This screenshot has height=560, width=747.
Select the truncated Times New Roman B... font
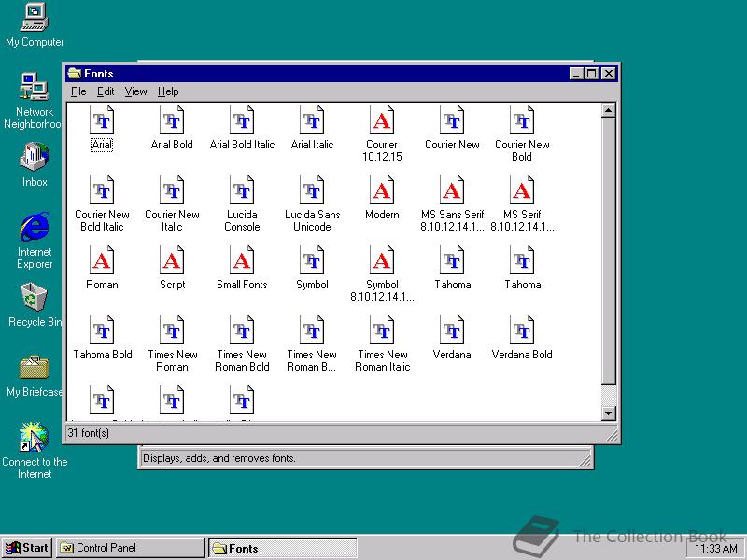click(x=312, y=330)
